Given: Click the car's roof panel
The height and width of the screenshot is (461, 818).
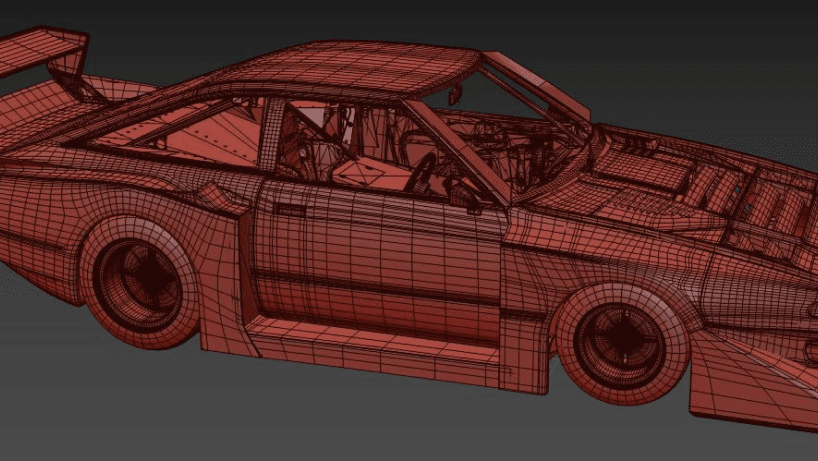Looking at the screenshot, I should [370, 67].
